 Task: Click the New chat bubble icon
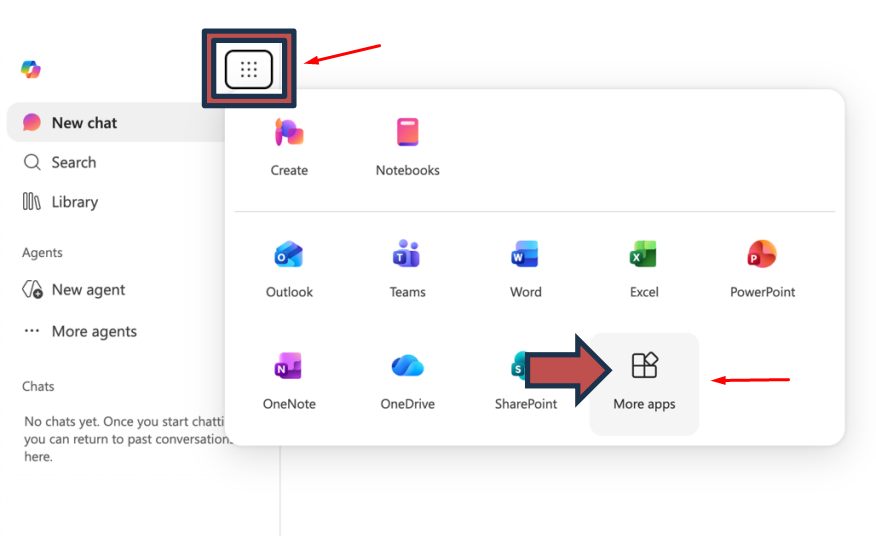(x=32, y=122)
